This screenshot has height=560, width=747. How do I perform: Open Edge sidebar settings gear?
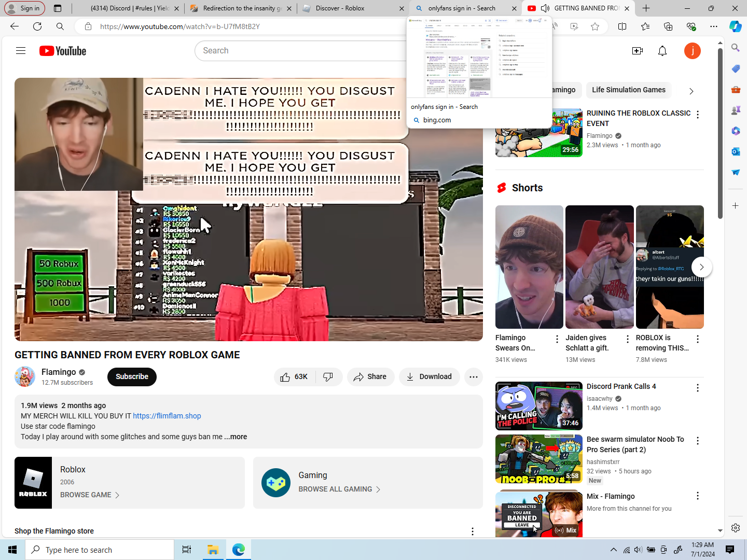pyautogui.click(x=736, y=528)
